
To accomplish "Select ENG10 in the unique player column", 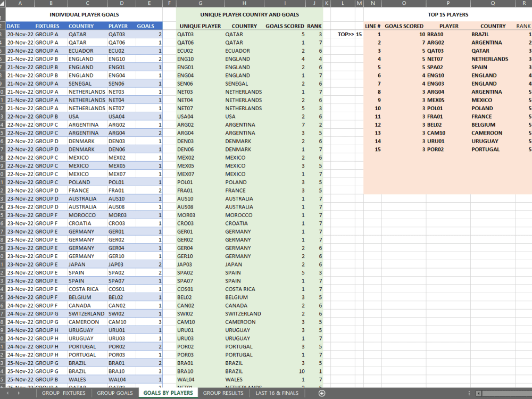I will 200,59.
